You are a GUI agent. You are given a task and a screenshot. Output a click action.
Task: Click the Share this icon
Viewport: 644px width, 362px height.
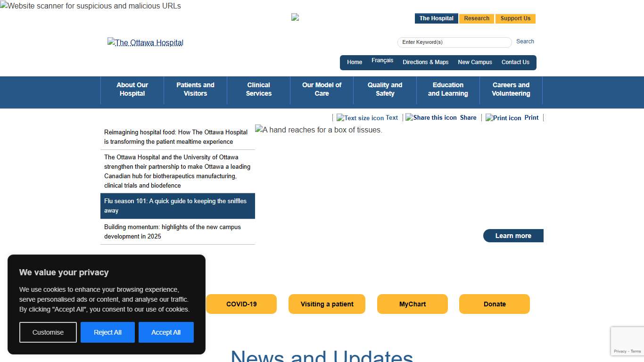point(431,117)
